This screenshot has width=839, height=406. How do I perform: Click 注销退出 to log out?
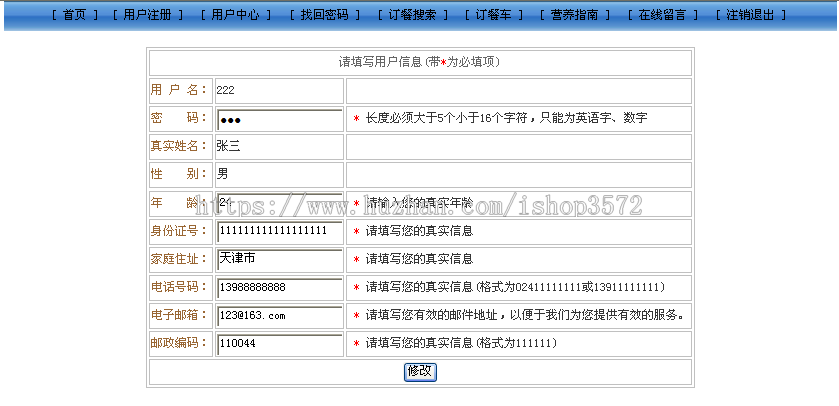click(750, 15)
